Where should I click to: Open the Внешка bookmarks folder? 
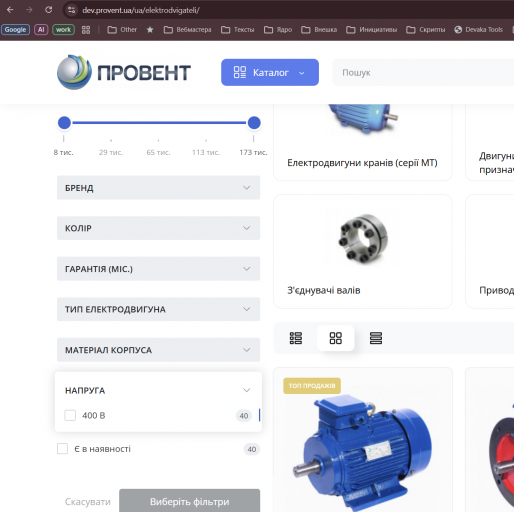319,30
